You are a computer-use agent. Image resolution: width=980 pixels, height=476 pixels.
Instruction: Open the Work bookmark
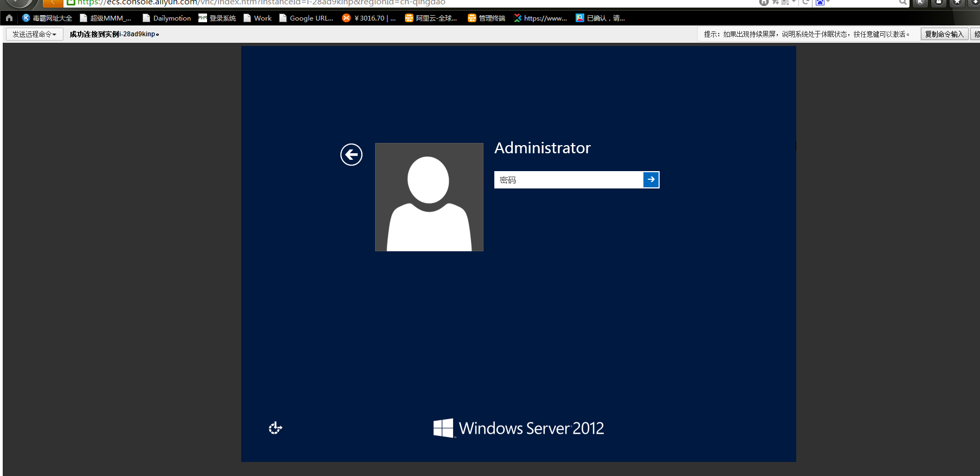[257, 18]
